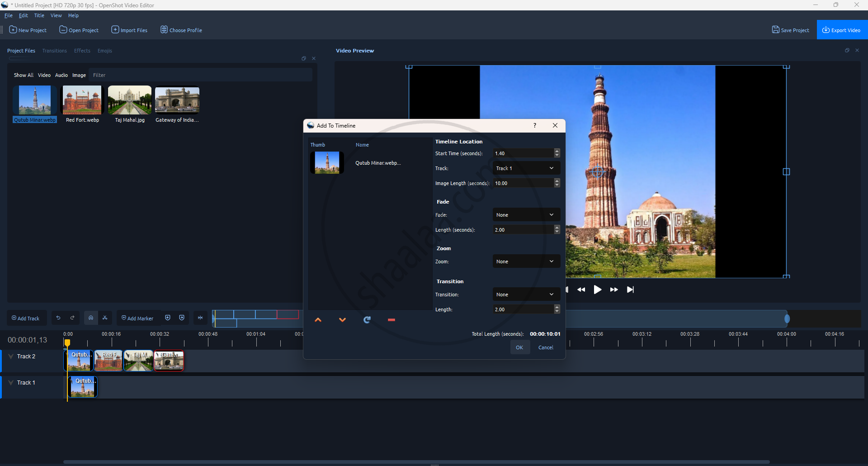Viewport: 868px width, 466px height.
Task: Click the red remove file icon
Action: tap(392, 320)
